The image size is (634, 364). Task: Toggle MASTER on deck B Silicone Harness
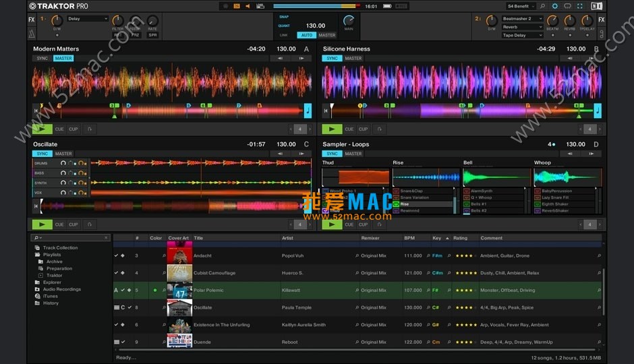(353, 58)
